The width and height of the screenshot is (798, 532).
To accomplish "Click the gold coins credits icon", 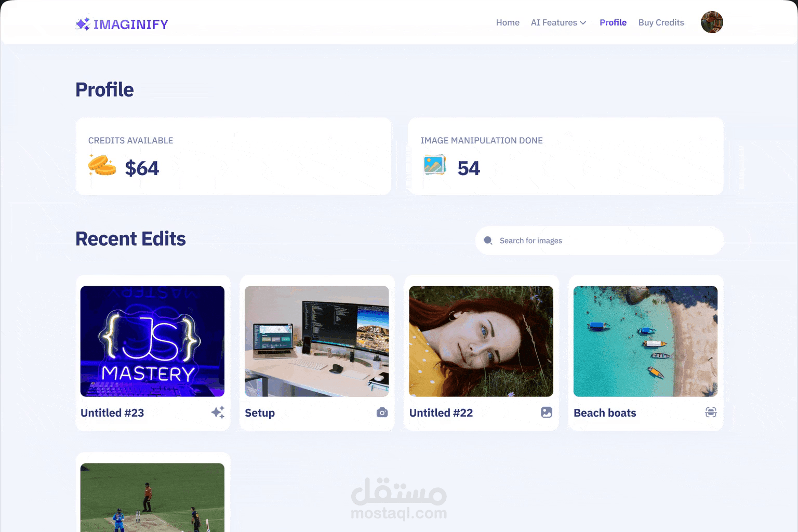I will (x=102, y=165).
